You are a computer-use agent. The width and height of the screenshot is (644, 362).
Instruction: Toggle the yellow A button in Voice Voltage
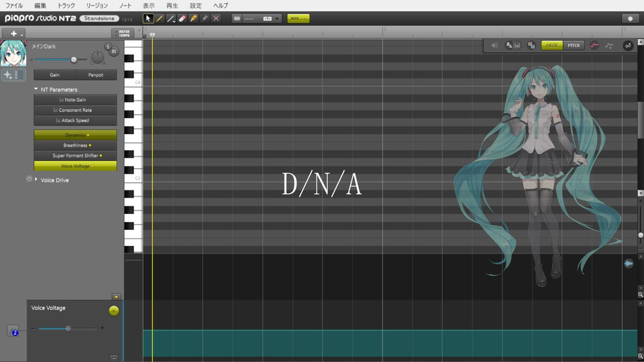[114, 310]
